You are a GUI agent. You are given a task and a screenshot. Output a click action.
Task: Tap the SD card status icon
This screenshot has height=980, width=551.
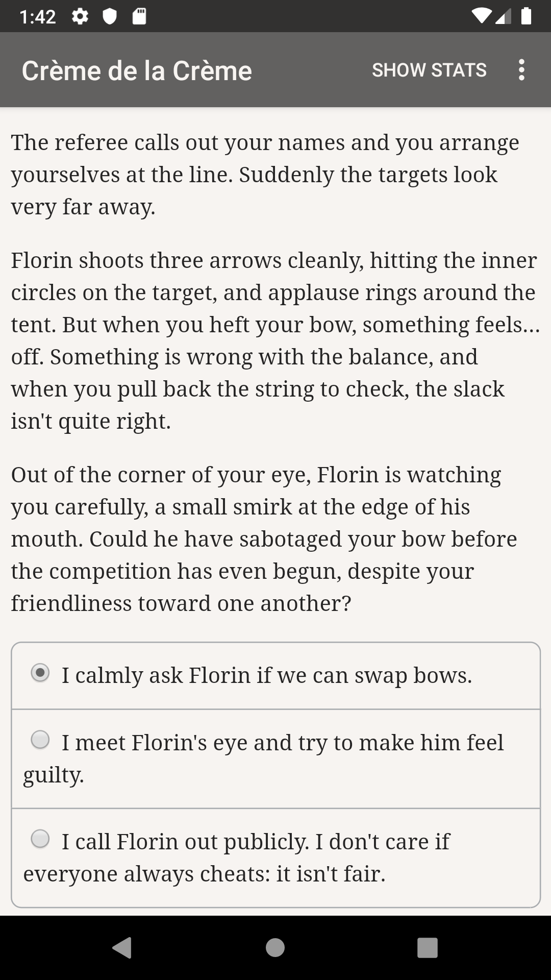tap(139, 17)
